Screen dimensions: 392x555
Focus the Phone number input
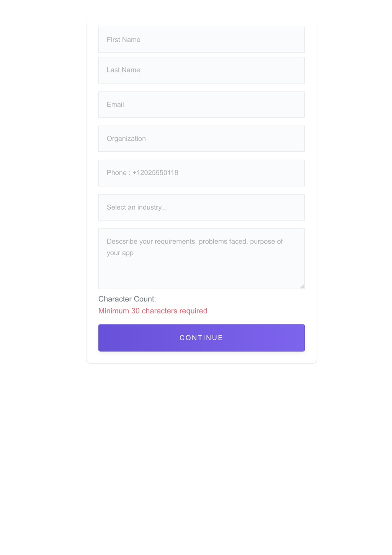pyautogui.click(x=201, y=173)
